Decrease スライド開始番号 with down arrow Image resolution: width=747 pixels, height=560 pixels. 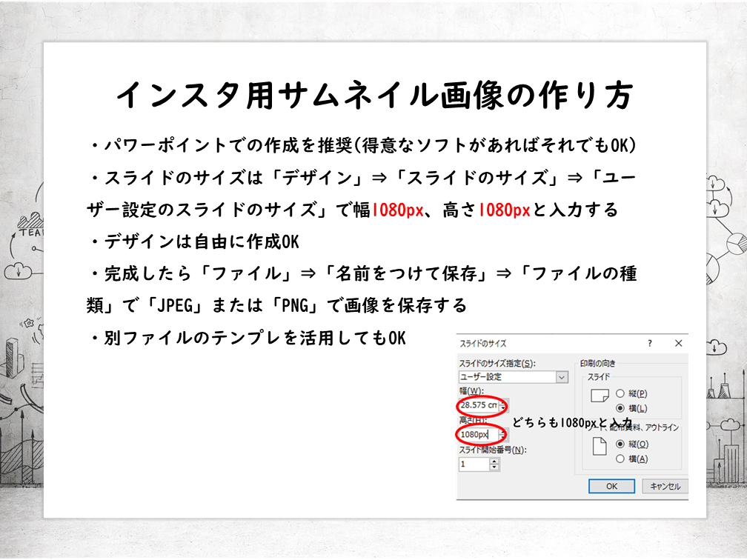pyautogui.click(x=494, y=468)
